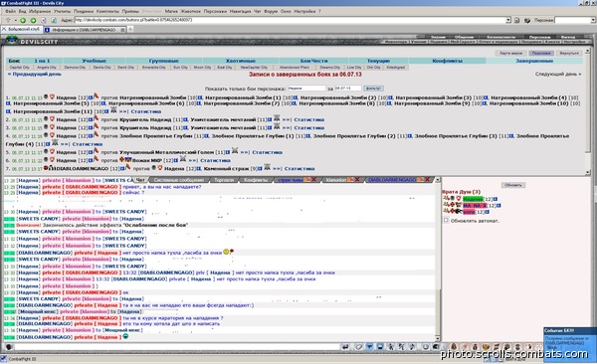Select the Demons City filter
Viewport: 597px width, 364px height.
pos(75,68)
